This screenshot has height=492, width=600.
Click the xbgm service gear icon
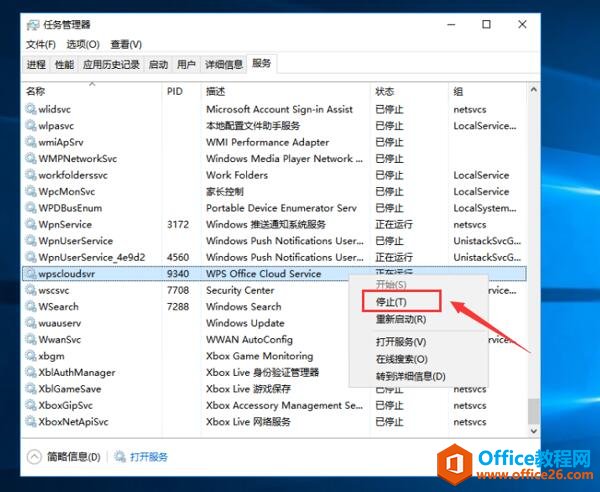click(31, 356)
